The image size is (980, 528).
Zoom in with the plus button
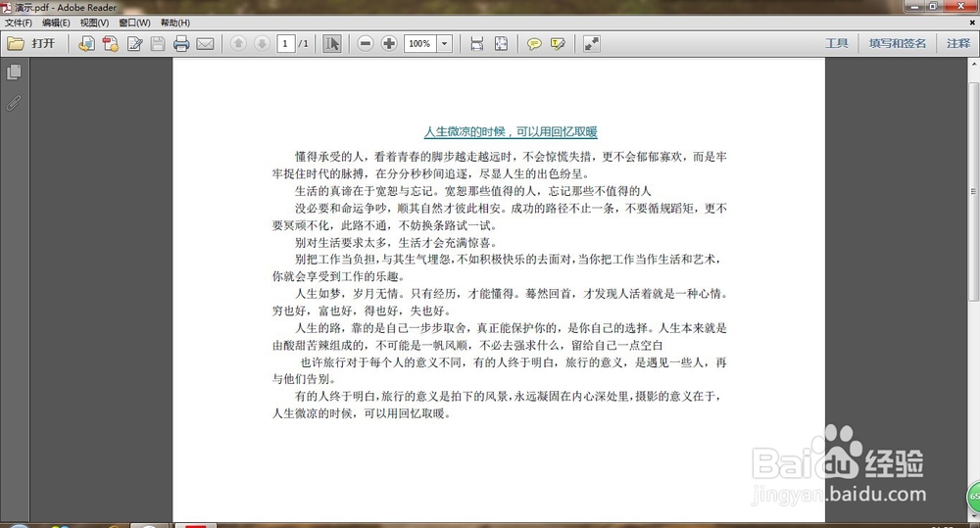[389, 44]
